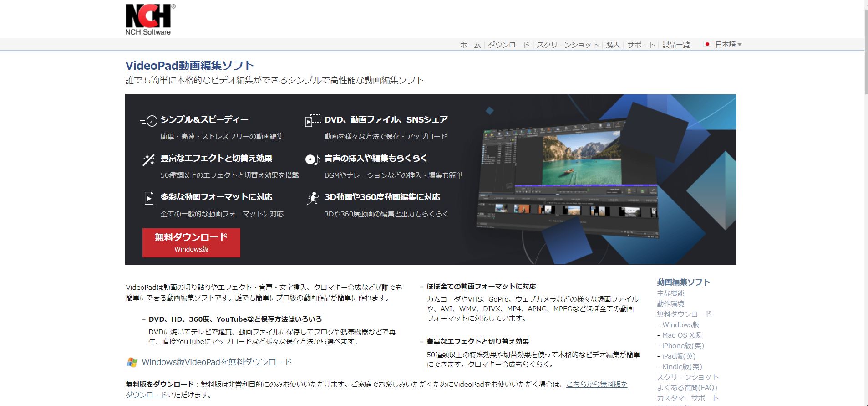
Task: Click the running figure 3D video icon
Action: tap(313, 198)
